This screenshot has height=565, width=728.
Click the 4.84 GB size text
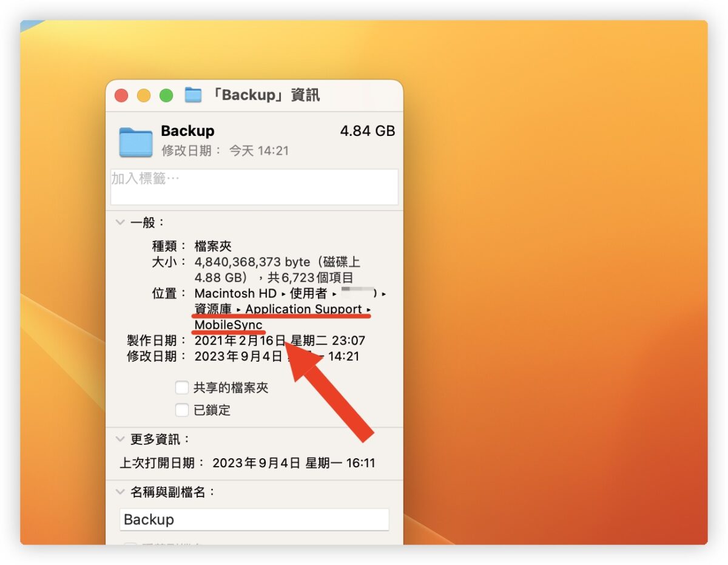[368, 131]
